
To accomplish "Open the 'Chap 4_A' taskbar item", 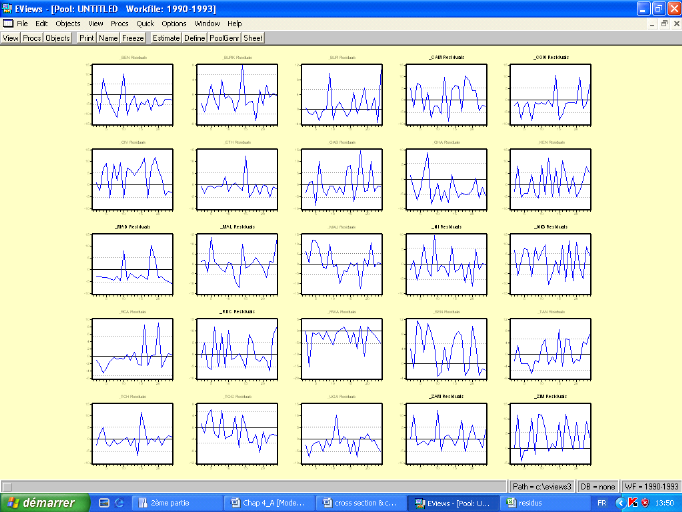I will click(270, 502).
